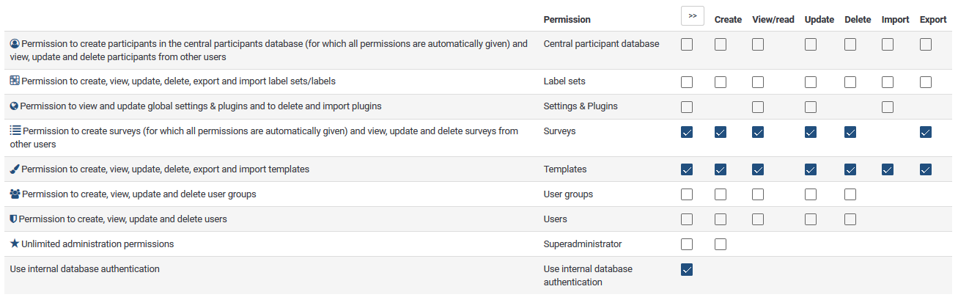
Task: Click the list icon beside surveys permission
Action: click(15, 131)
